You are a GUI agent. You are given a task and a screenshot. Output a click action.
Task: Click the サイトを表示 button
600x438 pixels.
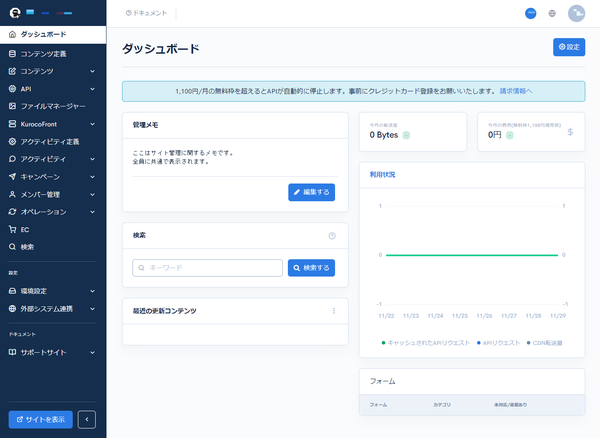41,420
